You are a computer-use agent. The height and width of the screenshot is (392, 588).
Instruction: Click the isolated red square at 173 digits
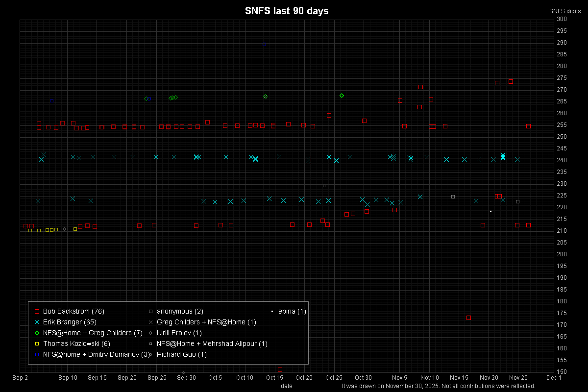click(x=468, y=318)
